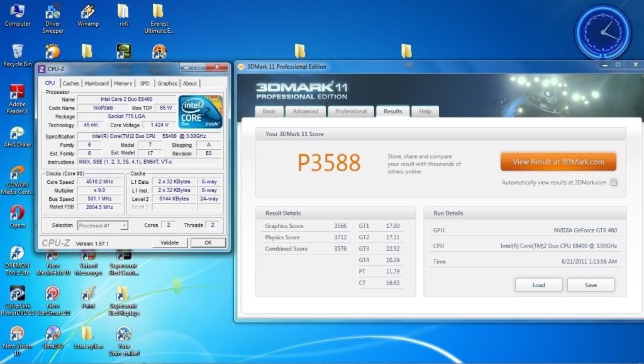
Task: Click the Load button in Run Details
Action: (538, 285)
